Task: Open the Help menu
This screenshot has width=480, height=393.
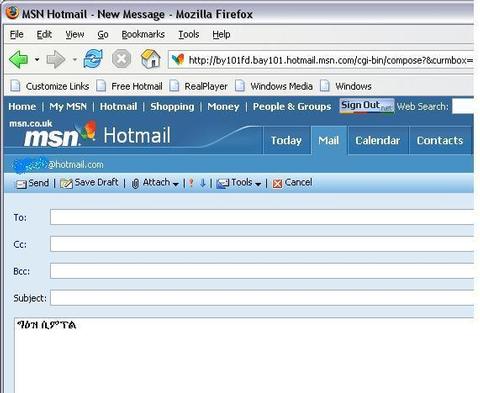Action: pyautogui.click(x=221, y=34)
